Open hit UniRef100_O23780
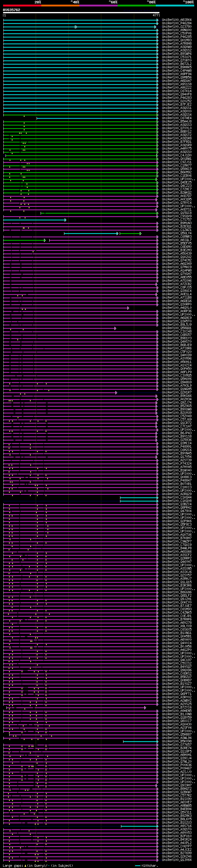Viewport: 197px width, 868px height. [177, 26]
